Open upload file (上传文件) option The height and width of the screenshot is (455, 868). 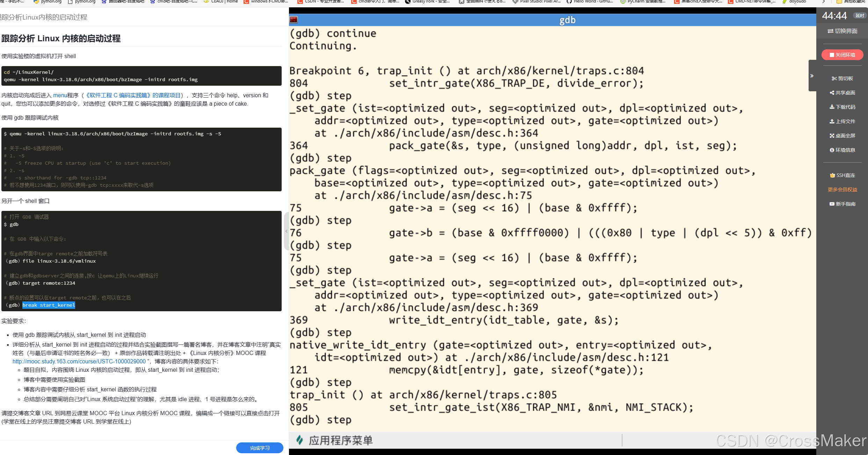pos(842,121)
